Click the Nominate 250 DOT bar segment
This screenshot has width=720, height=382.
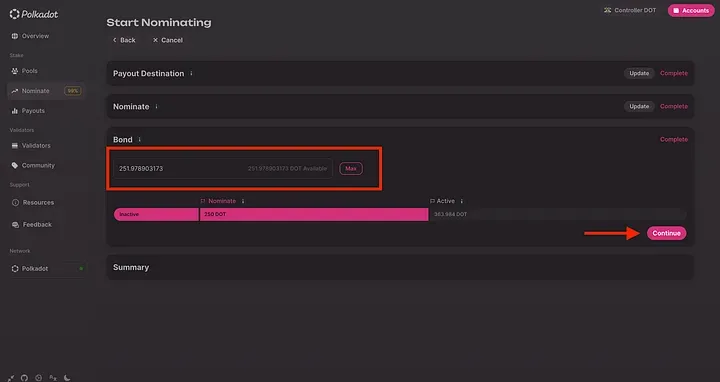(x=314, y=214)
